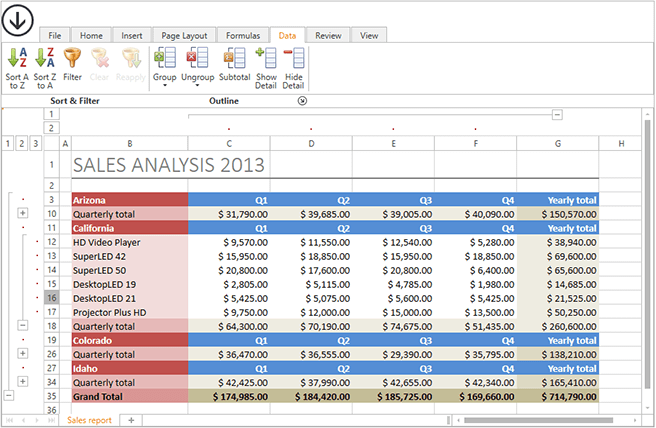
Task: Expand the Colorado group at row 26
Action: (x=22, y=353)
